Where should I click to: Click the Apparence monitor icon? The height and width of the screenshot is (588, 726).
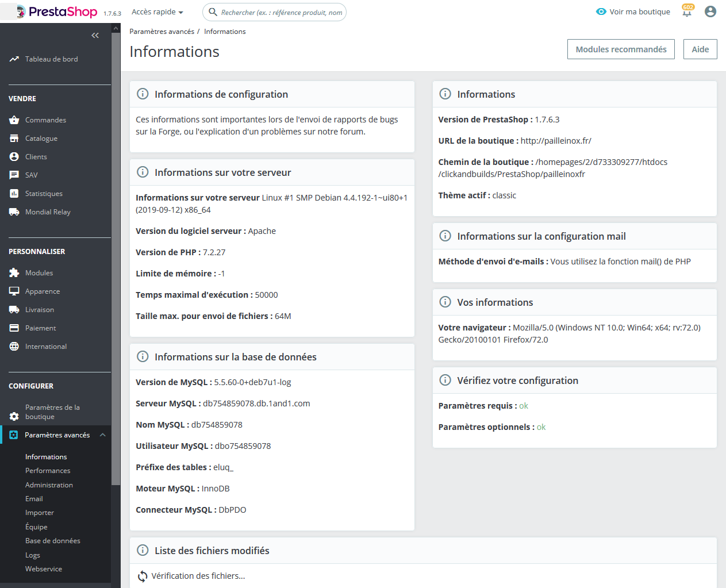[x=14, y=291]
